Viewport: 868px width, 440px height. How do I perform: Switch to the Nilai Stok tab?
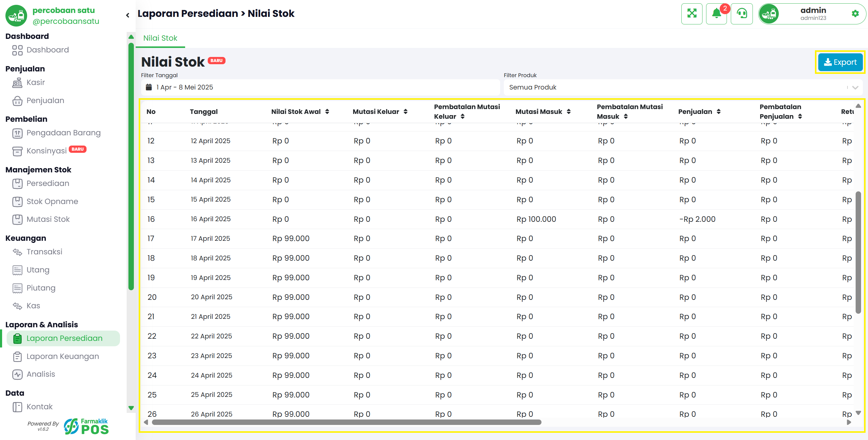click(160, 38)
